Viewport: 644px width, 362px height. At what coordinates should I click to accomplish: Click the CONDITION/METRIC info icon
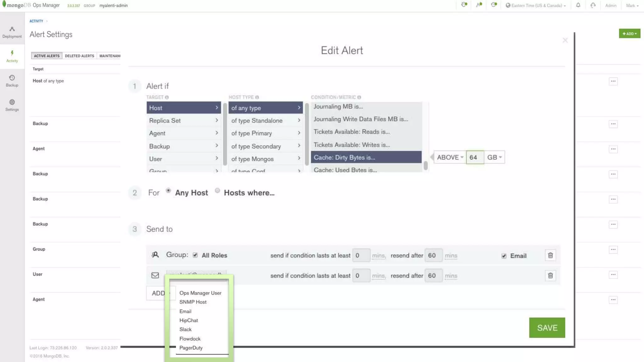[x=359, y=97]
